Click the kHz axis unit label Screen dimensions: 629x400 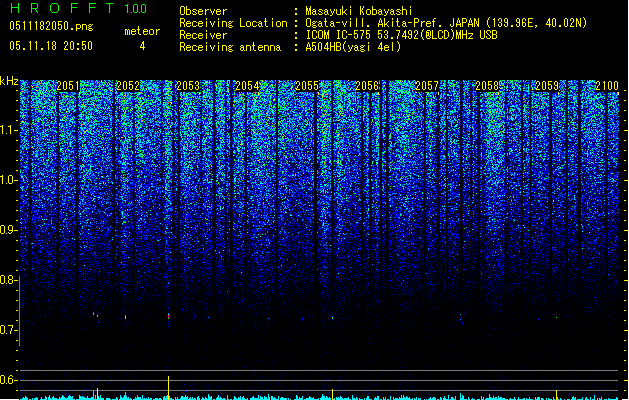(9, 81)
